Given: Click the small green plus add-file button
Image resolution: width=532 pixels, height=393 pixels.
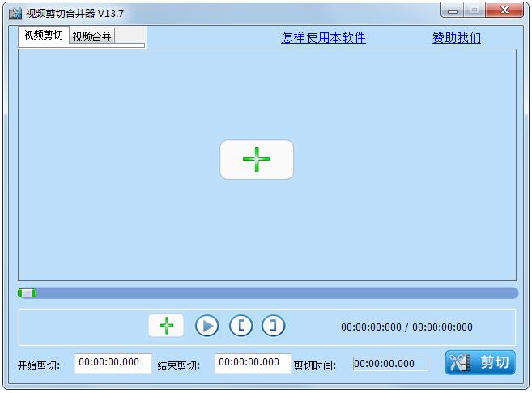Looking at the screenshot, I should tap(166, 326).
